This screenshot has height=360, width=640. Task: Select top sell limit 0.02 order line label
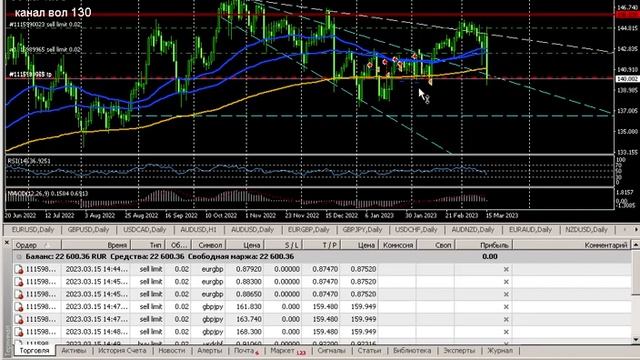[45, 24]
